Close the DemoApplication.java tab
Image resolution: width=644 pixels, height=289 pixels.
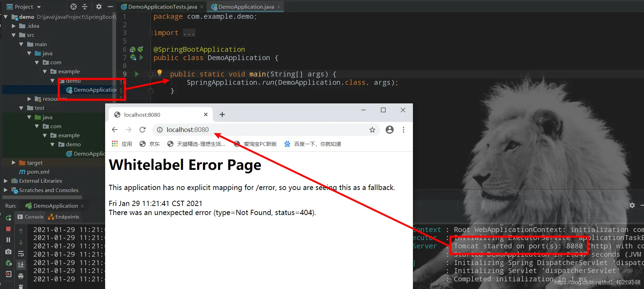[x=279, y=7]
